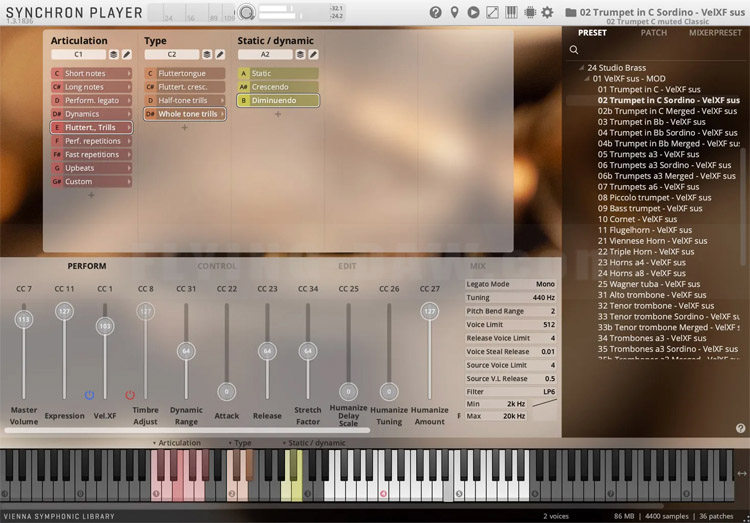This screenshot has height=523, width=750.
Task: Select the Crescendo dynamic option
Action: click(x=278, y=87)
